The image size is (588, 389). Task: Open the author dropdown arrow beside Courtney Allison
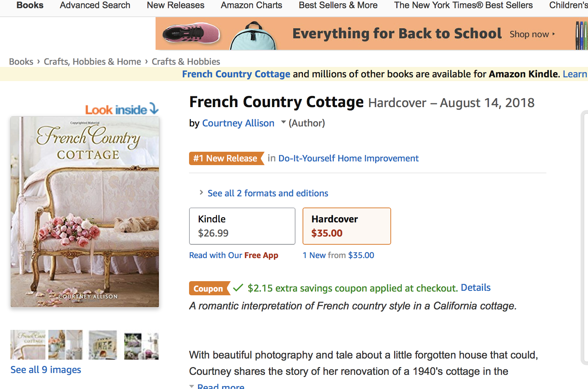[x=283, y=122]
